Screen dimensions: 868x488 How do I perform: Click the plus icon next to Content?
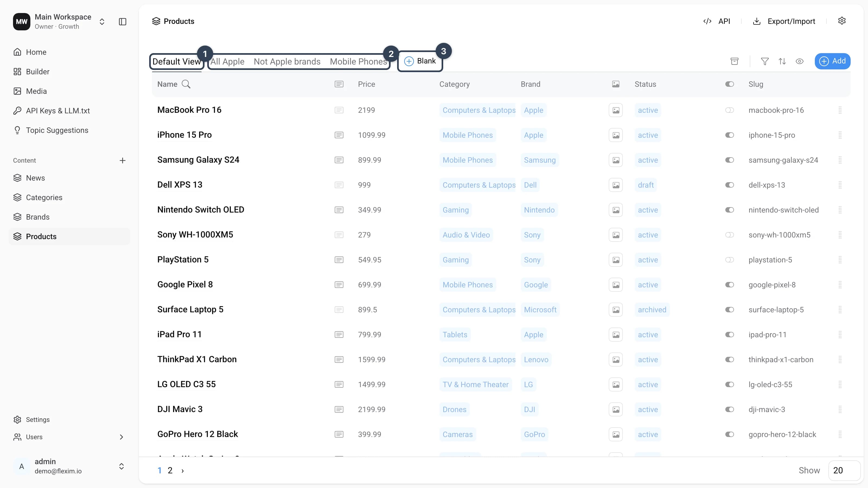tap(123, 160)
